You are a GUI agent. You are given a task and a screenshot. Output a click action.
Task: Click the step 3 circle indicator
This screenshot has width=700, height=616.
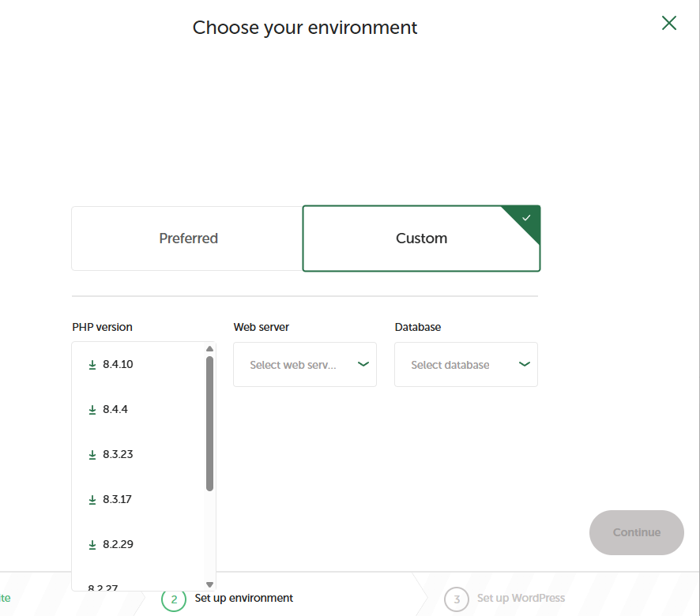point(457,599)
